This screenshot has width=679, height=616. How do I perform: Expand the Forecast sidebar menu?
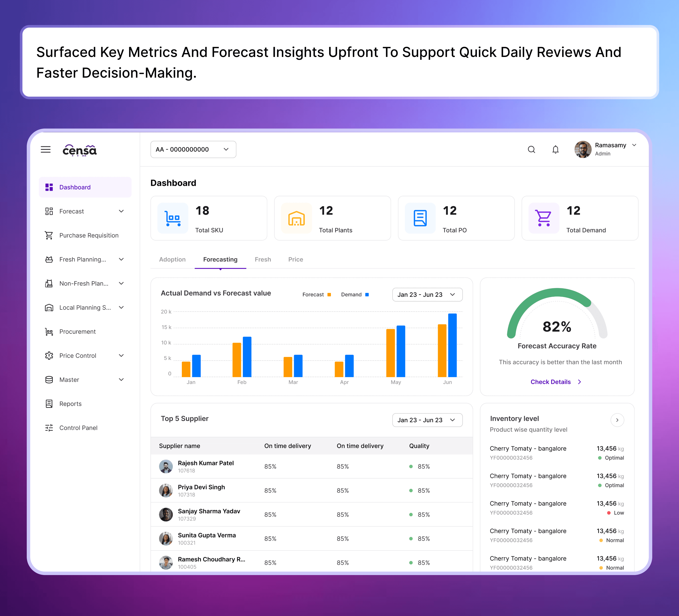[x=121, y=211]
